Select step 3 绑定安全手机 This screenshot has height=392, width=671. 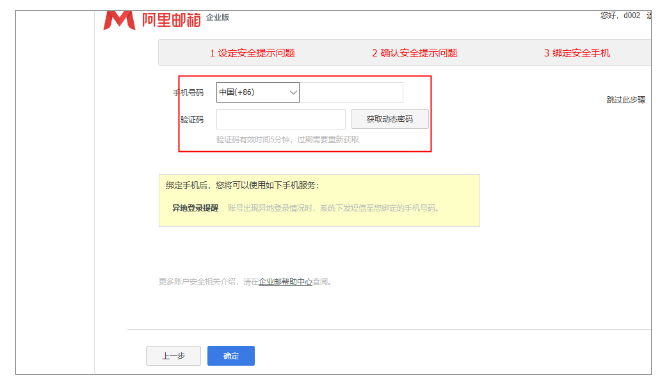pos(577,53)
